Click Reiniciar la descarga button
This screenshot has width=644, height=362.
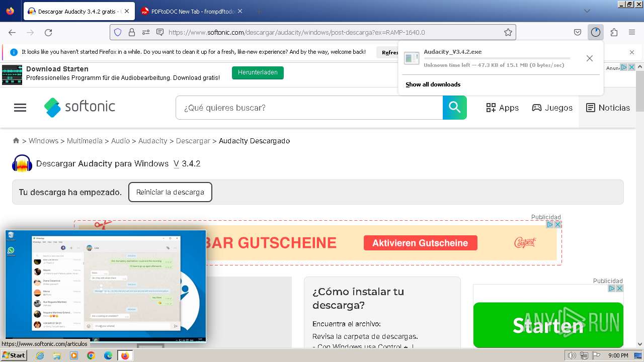170,192
